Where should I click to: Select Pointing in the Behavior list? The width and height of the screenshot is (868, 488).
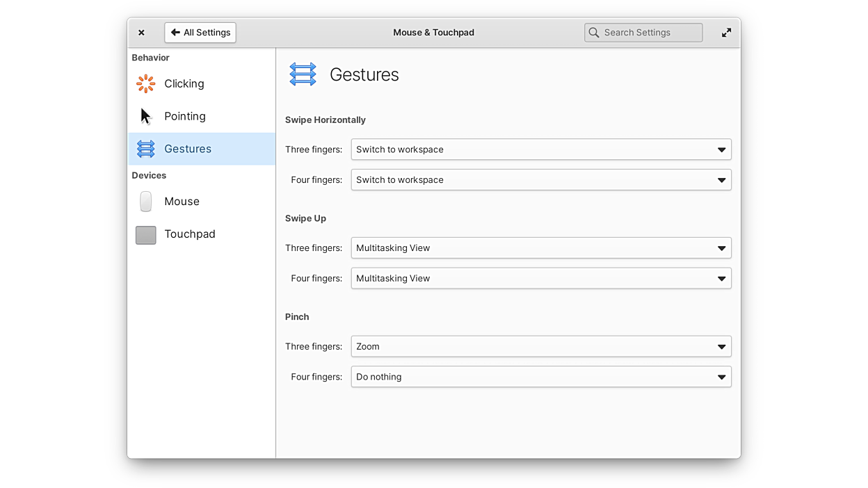(185, 116)
